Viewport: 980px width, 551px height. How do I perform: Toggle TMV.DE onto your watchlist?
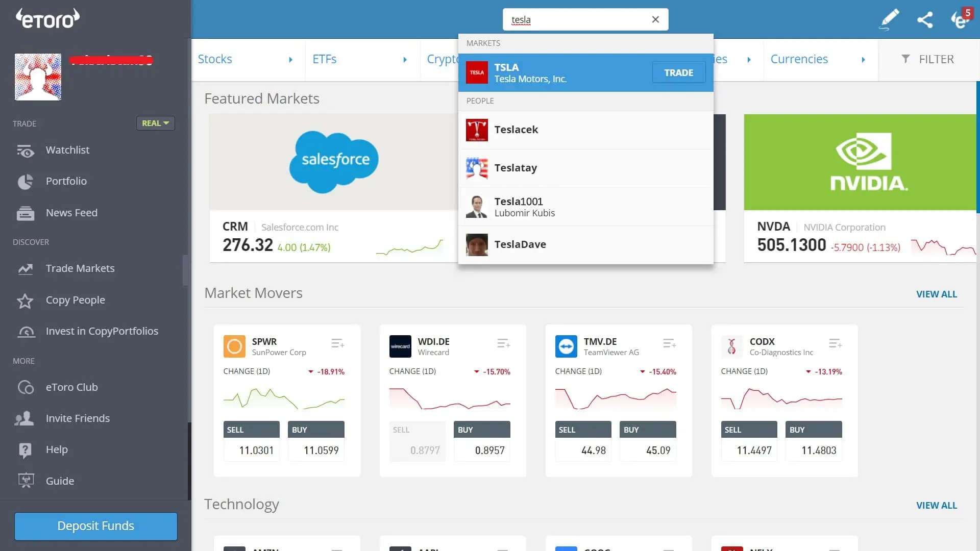tap(669, 343)
